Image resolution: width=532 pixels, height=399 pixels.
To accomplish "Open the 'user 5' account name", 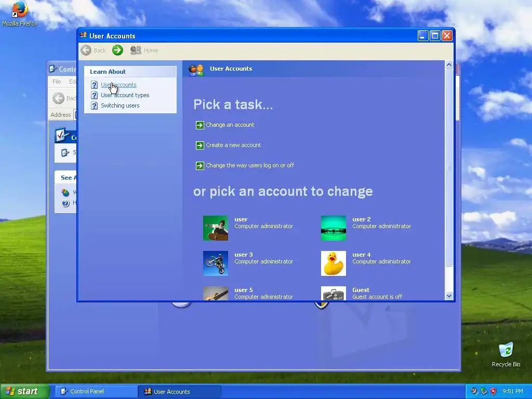I will click(x=244, y=290).
